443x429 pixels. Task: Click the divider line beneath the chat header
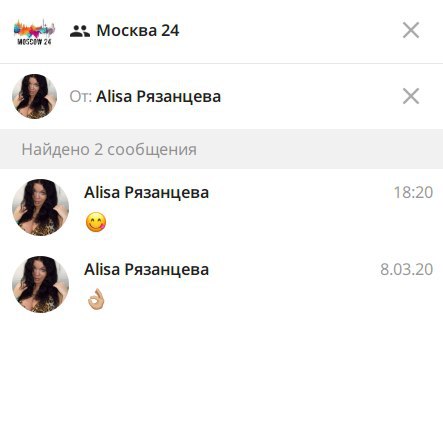pyautogui.click(x=221, y=63)
